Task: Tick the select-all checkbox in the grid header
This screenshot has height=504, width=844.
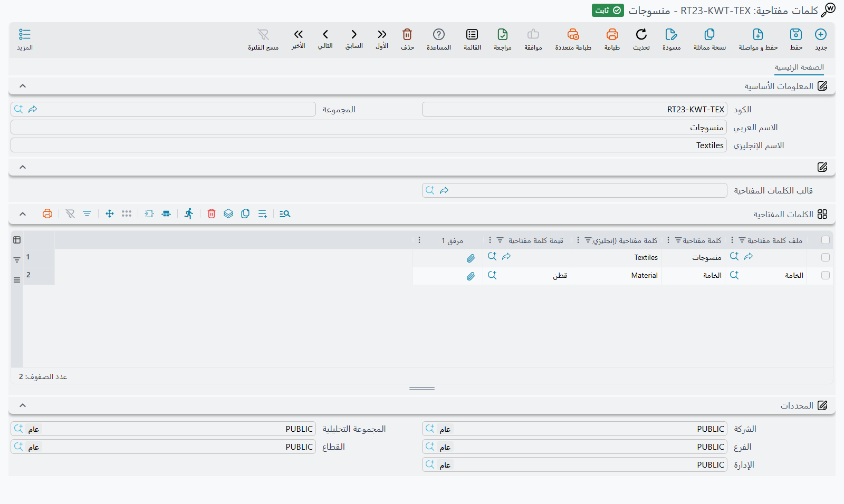Action: [x=826, y=240]
